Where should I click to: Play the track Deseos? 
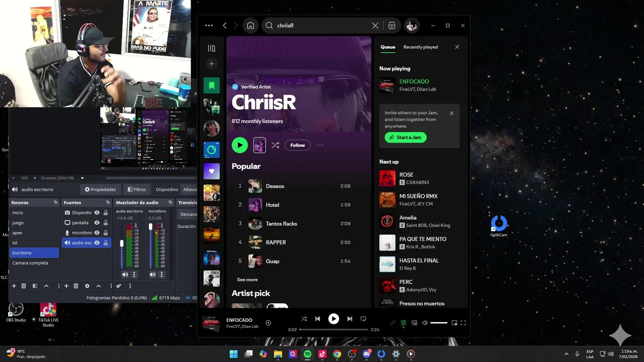coord(299,186)
